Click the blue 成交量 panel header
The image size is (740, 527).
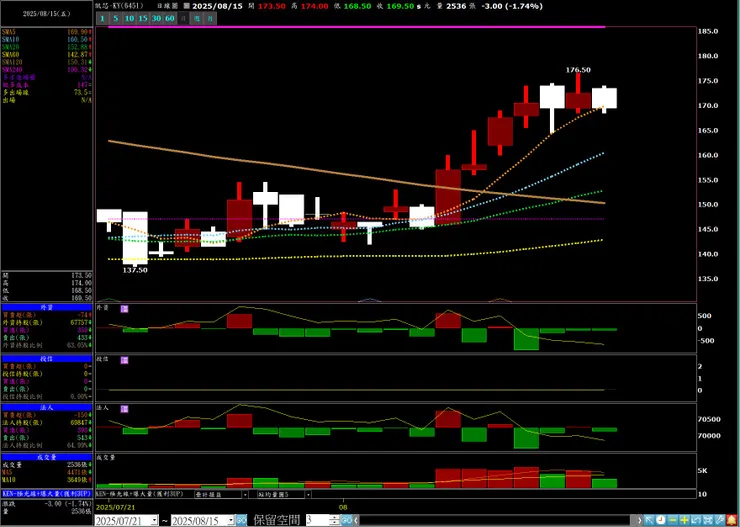tap(47, 457)
